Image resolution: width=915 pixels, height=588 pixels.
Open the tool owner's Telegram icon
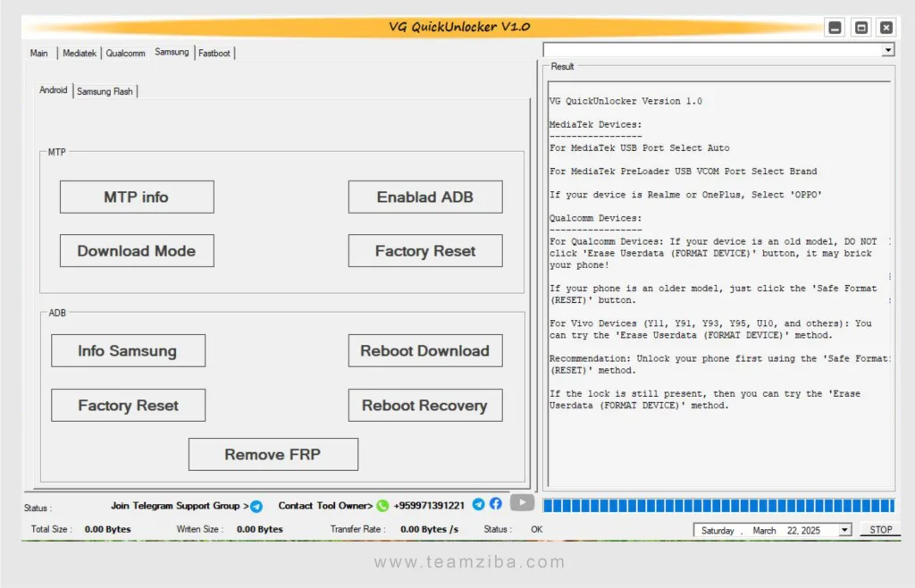[x=479, y=504]
